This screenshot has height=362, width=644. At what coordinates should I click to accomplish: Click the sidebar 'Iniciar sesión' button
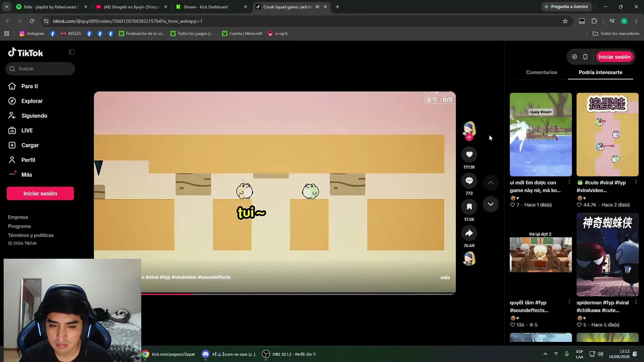click(40, 194)
